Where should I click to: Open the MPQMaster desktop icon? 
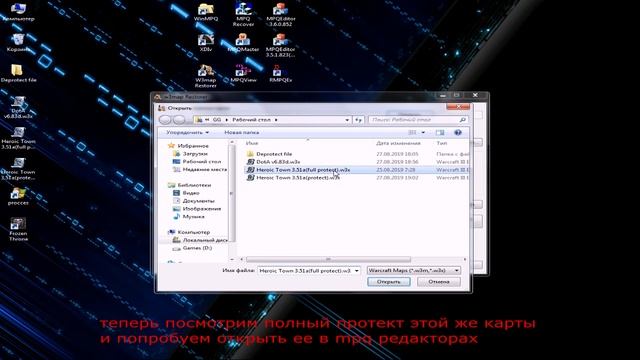pos(243,43)
